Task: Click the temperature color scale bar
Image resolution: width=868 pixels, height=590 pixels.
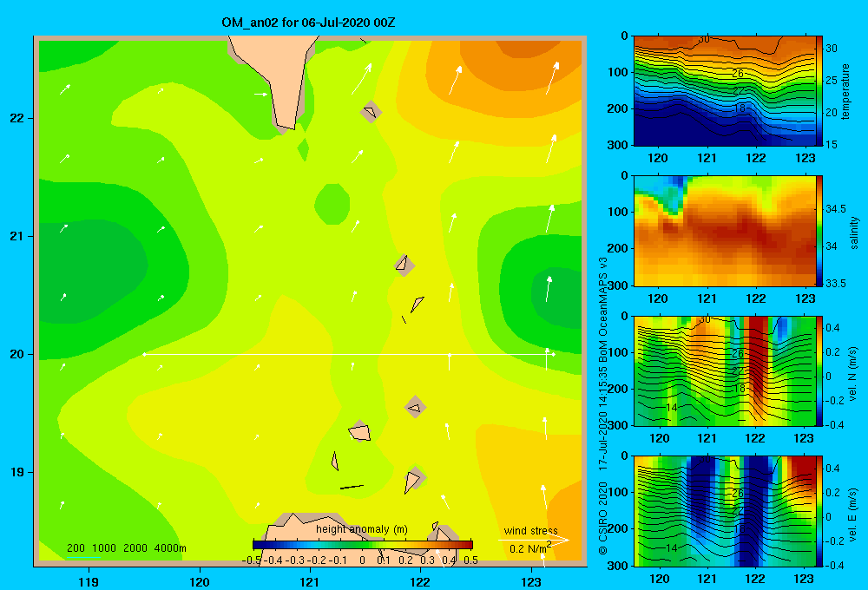Action: (819, 91)
